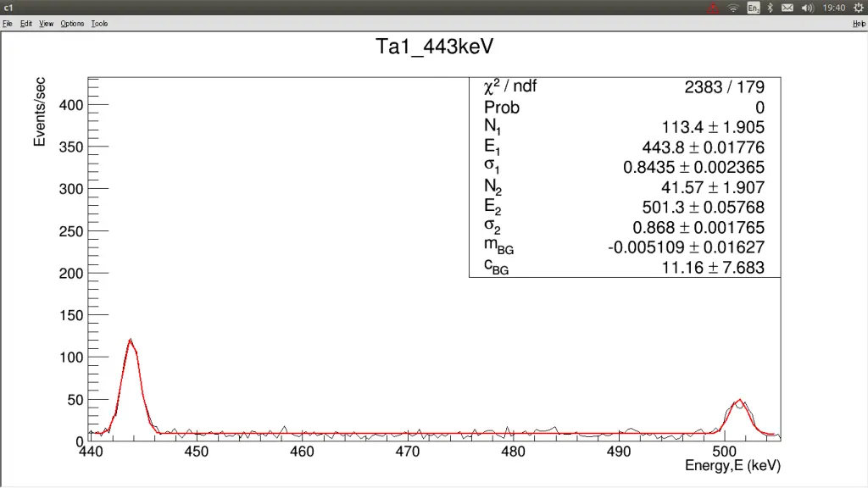Click the red network warning tray icon
Image resolution: width=868 pixels, height=488 pixels.
[713, 8]
